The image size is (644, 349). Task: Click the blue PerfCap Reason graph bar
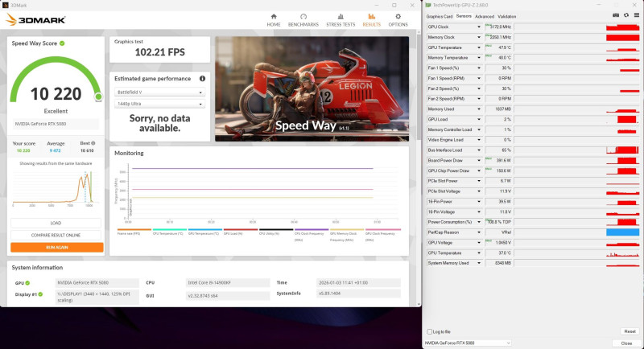[x=622, y=232]
